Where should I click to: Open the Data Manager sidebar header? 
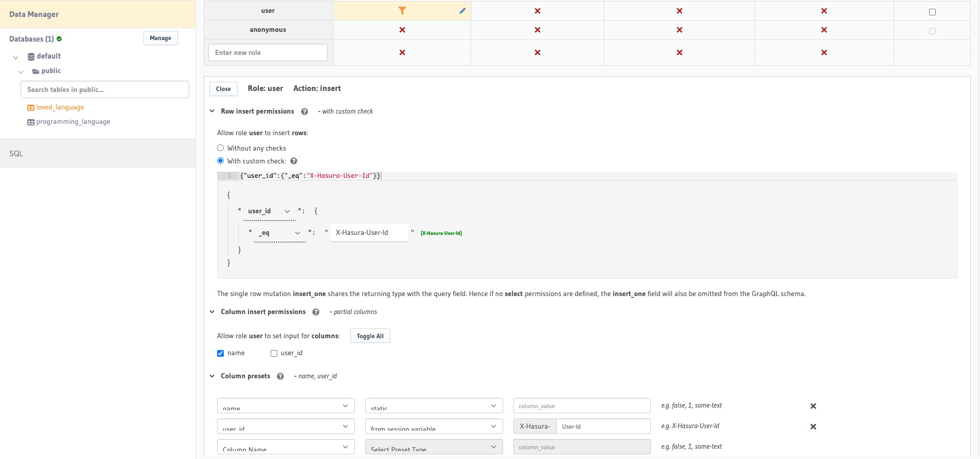coord(98,14)
